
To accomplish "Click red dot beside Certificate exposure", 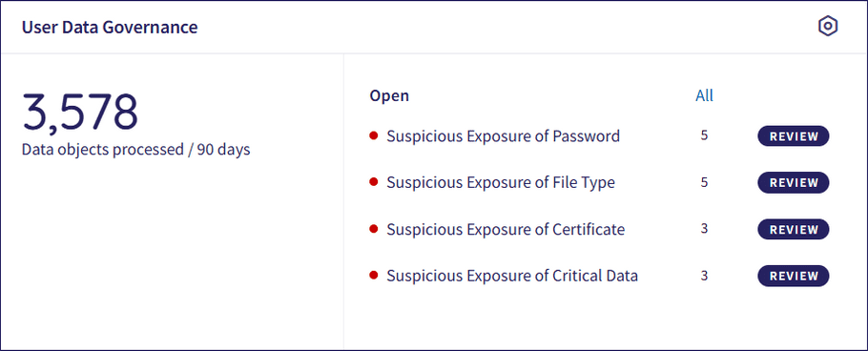I will [373, 228].
